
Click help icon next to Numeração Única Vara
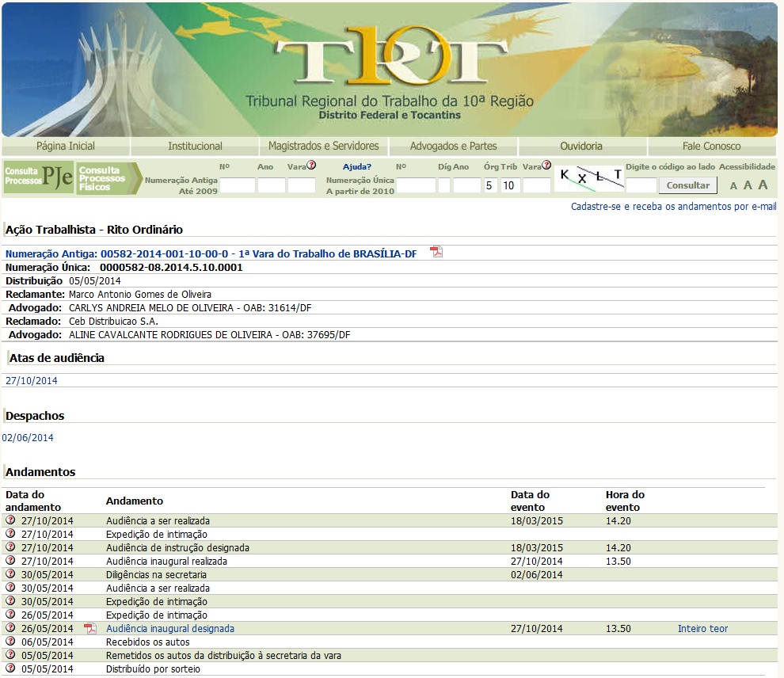point(546,166)
